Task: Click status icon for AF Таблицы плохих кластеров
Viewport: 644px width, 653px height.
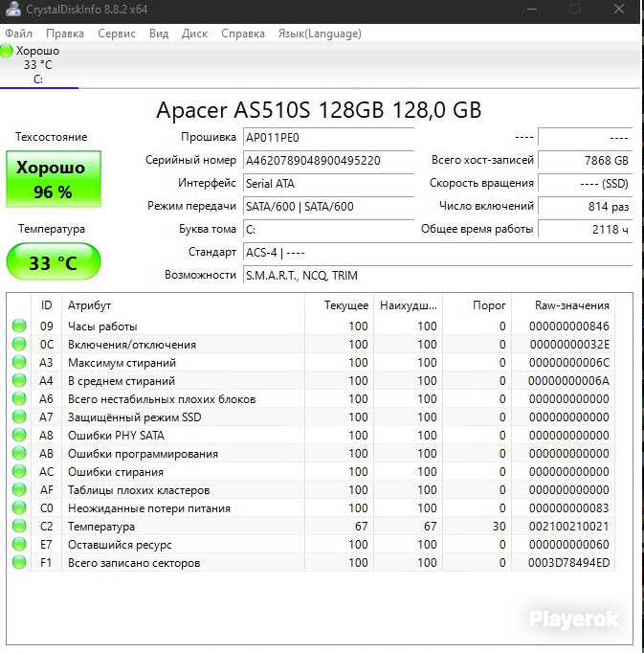Action: click(19, 490)
